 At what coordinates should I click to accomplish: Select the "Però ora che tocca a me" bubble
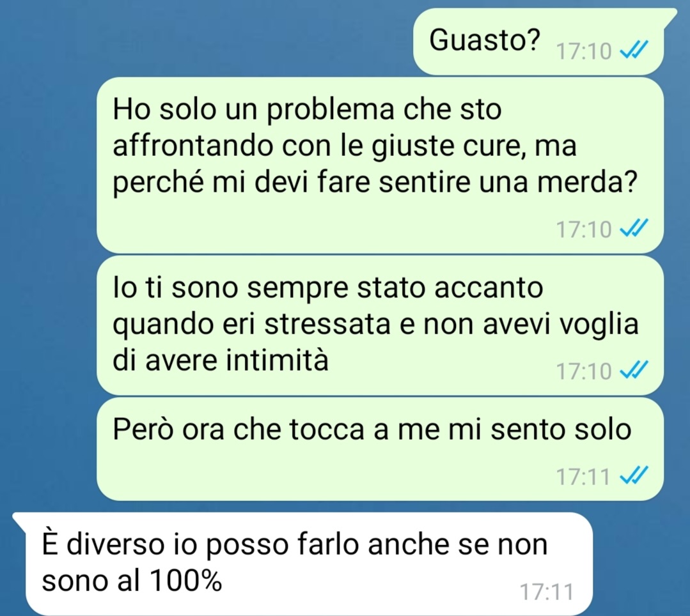380,449
